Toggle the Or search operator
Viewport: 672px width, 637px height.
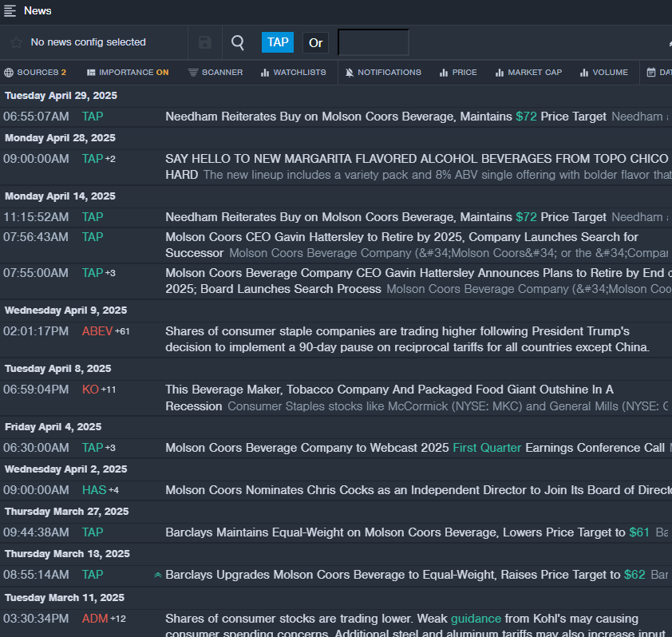[x=315, y=43]
